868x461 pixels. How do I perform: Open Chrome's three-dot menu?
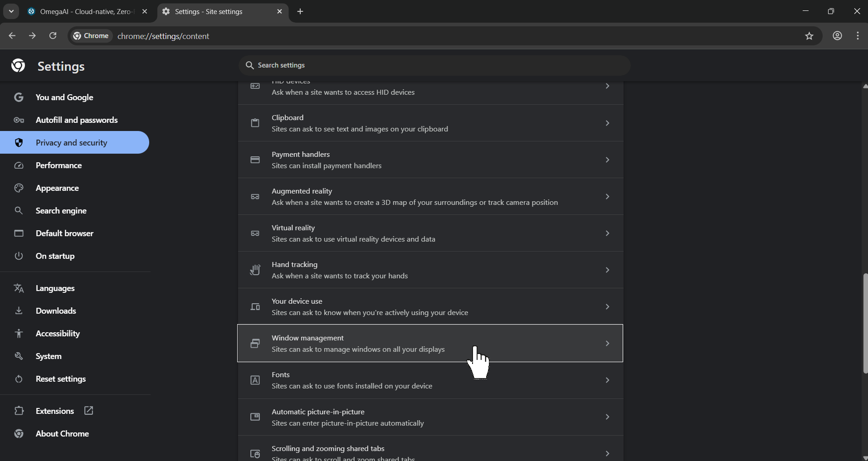(858, 36)
